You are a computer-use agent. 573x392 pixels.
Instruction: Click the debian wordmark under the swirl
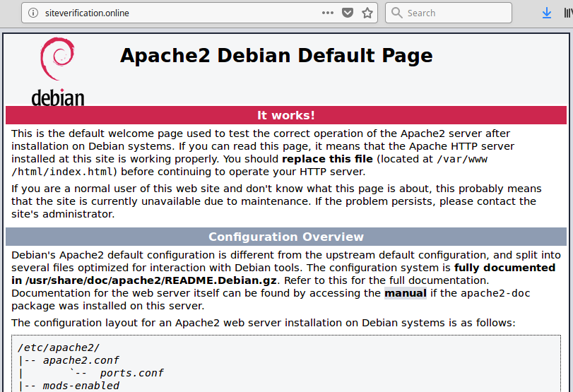[x=58, y=97]
